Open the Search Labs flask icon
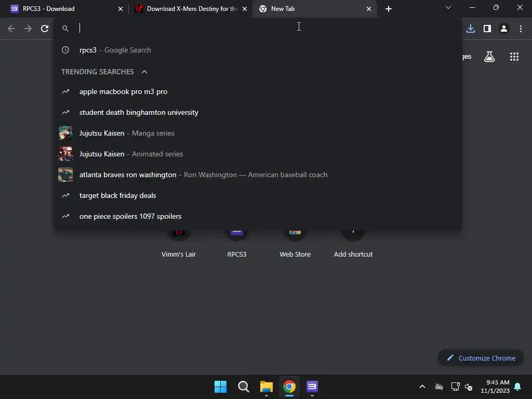This screenshot has width=532, height=399. coord(489,57)
